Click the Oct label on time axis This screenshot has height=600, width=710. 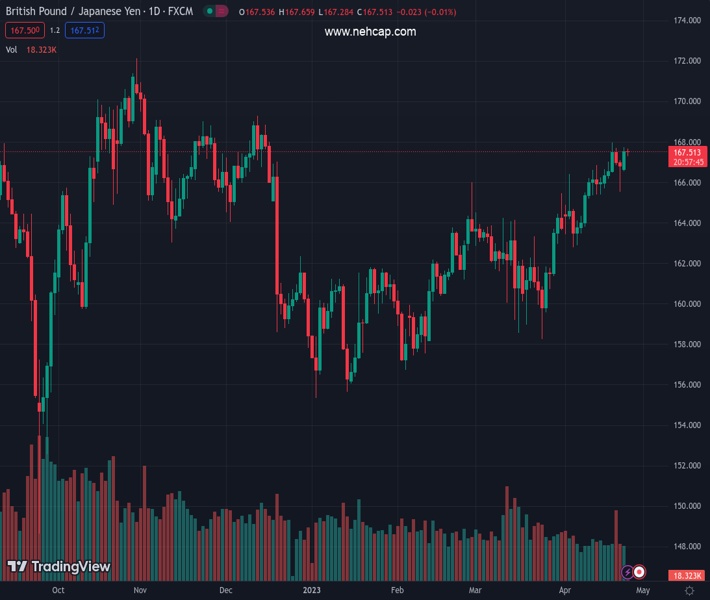pos(58,590)
